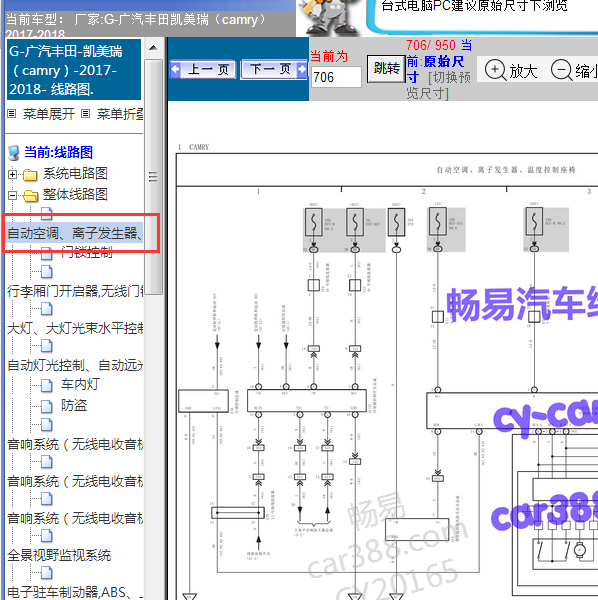Viewport: 598px width, 600px height.
Task: Click the 系统电路图 folder icon
Action: [30, 175]
